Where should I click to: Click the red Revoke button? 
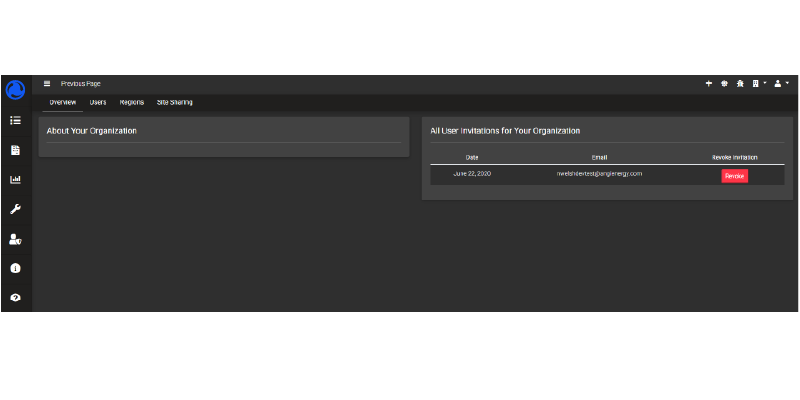click(x=734, y=176)
